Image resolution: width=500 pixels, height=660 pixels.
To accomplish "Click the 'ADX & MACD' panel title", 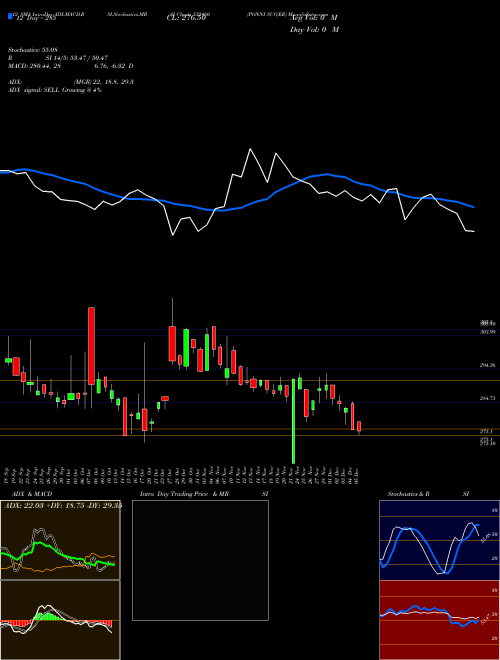I will point(32,494).
